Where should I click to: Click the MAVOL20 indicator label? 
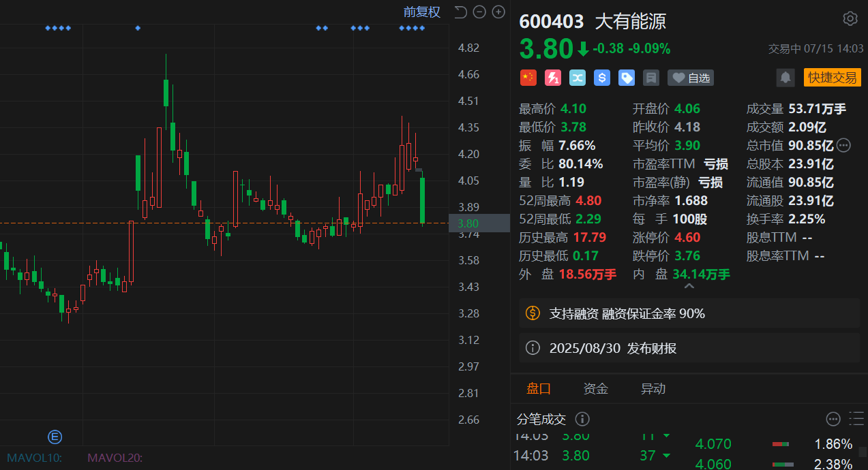(115, 458)
